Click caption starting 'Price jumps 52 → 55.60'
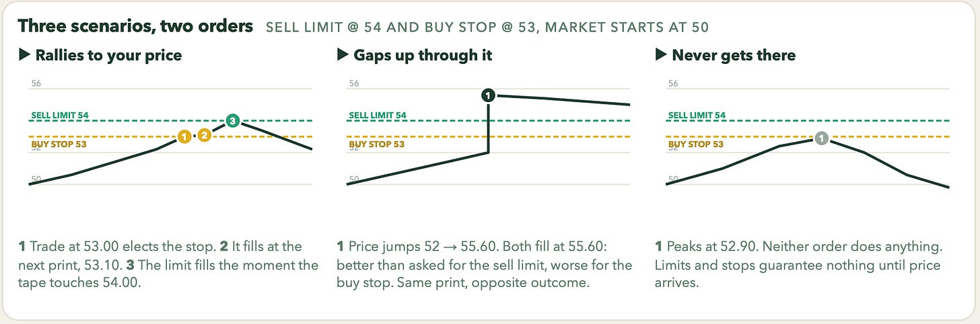This screenshot has width=980, height=324. 485,265
